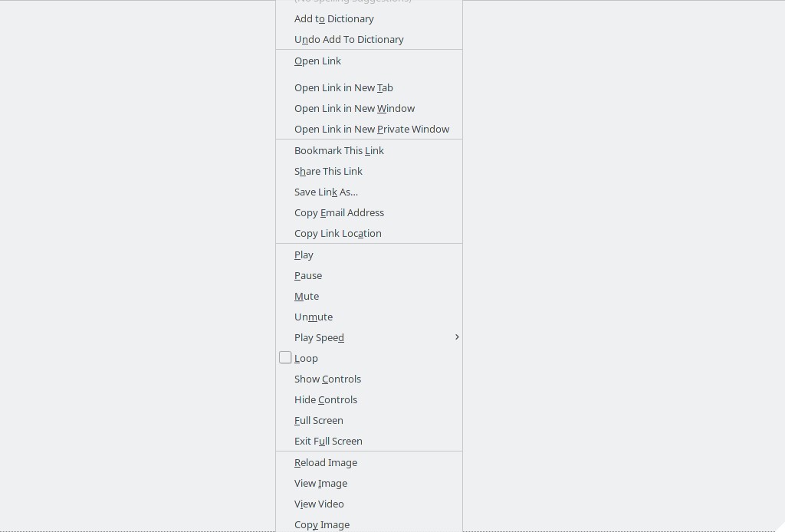Click Play in the context menu

coord(369,255)
